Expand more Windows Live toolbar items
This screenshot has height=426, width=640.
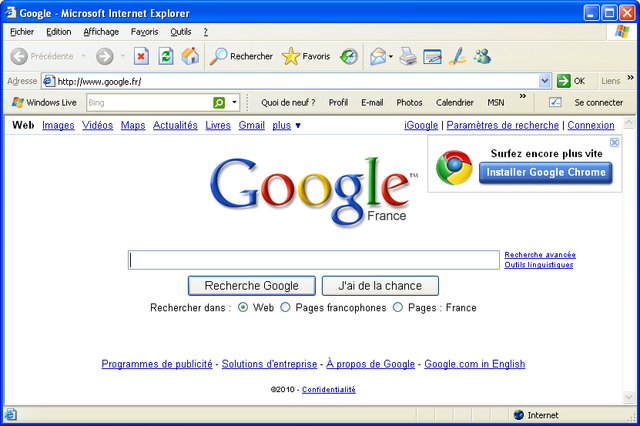click(x=523, y=96)
